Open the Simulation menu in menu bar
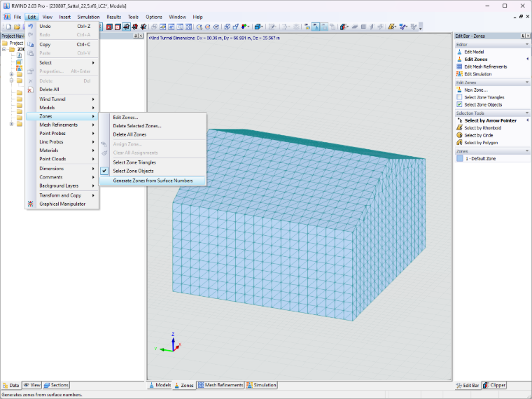Screen dimensions: 532x399 coord(88,17)
